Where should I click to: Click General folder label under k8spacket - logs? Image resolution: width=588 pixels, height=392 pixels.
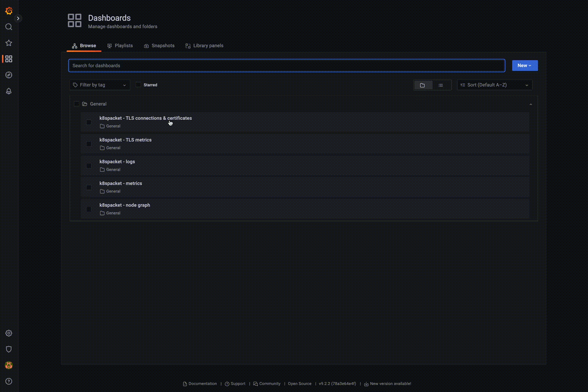(110, 169)
